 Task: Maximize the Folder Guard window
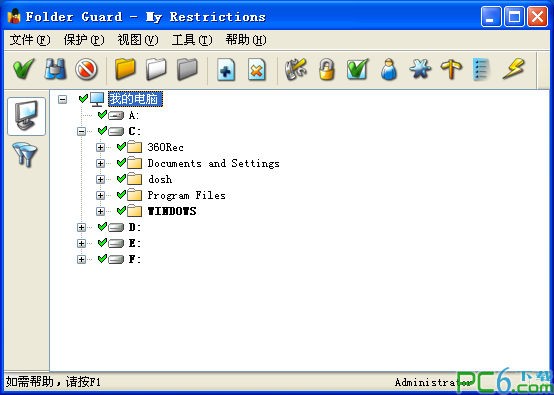coord(514,17)
